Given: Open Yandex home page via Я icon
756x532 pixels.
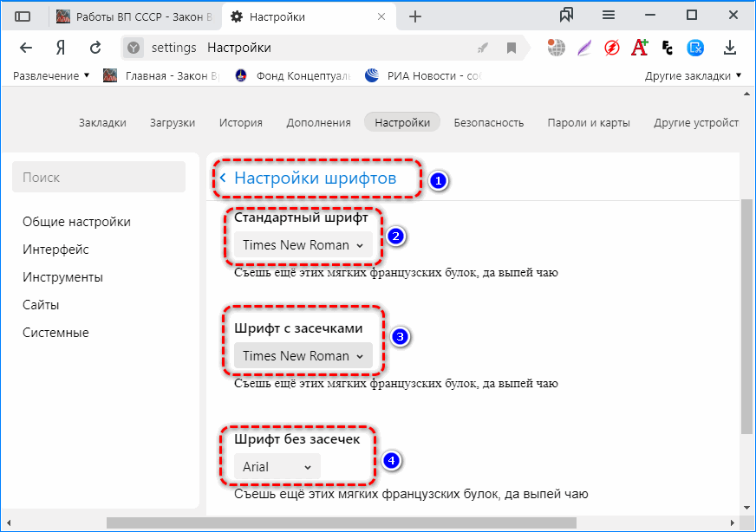Looking at the screenshot, I should click(60, 48).
